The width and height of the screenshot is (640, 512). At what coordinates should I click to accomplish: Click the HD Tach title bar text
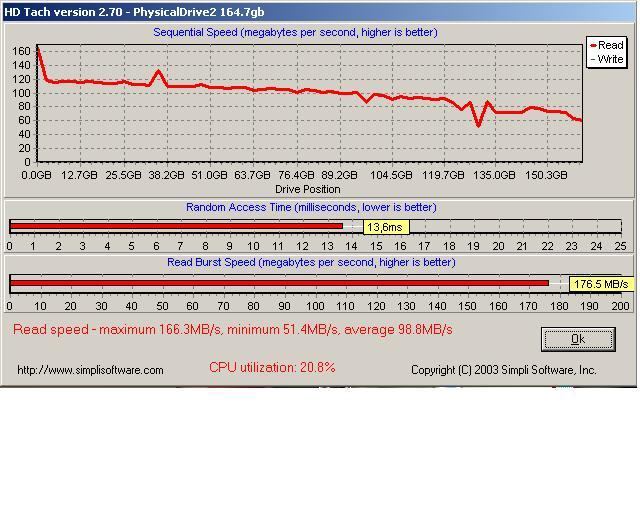[x=134, y=12]
